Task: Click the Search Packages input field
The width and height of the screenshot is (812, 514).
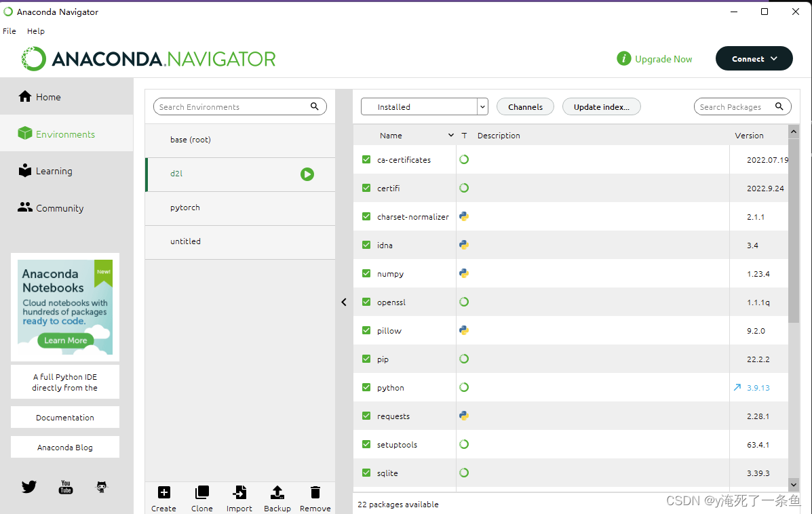Action: click(743, 106)
